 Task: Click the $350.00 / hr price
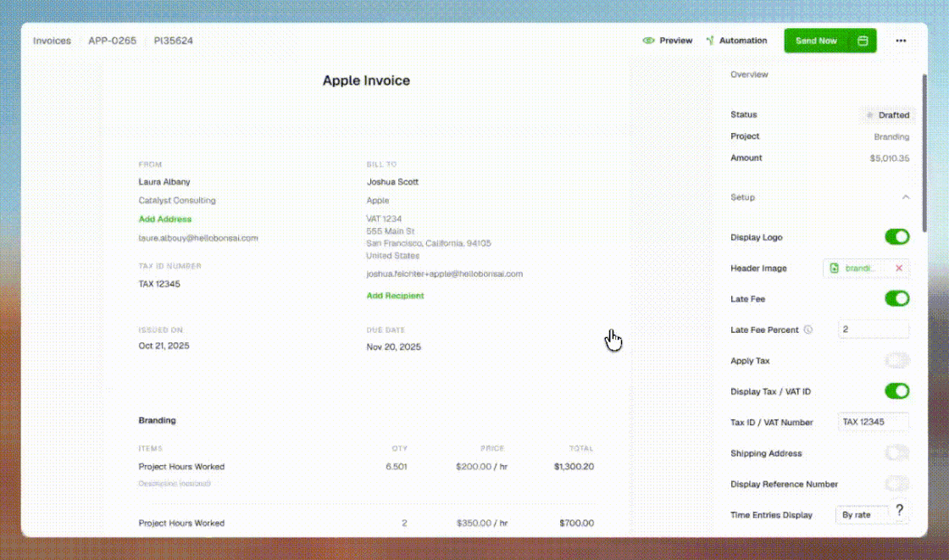(482, 523)
